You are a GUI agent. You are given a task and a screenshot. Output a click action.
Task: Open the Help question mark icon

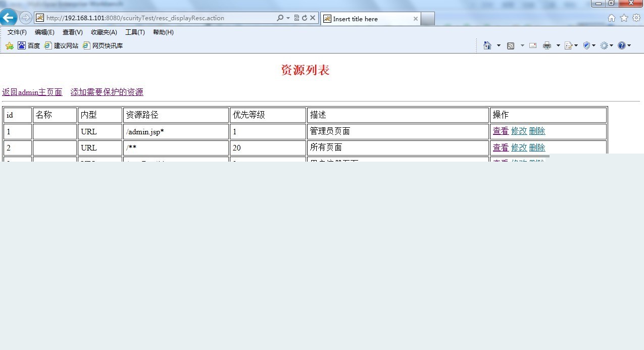(621, 45)
